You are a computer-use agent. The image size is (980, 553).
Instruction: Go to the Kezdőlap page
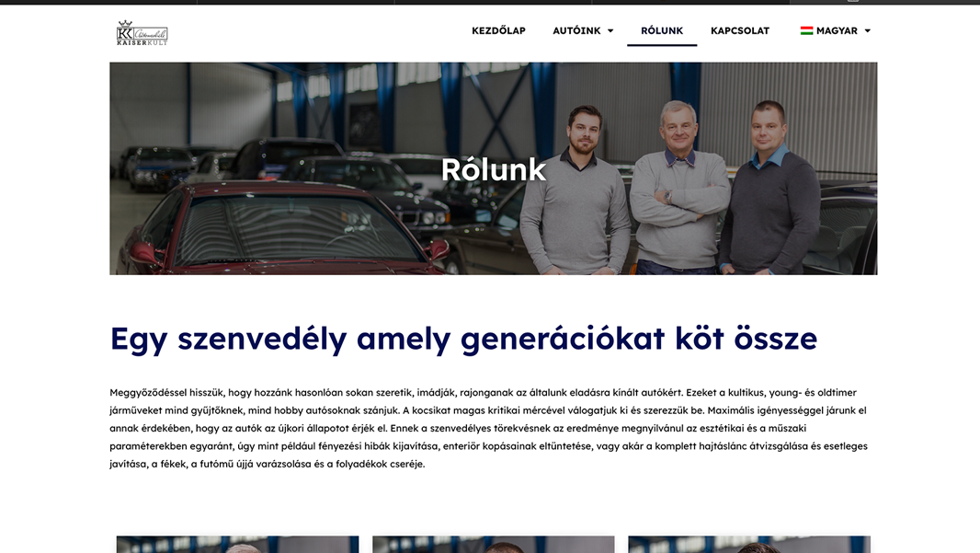coord(498,30)
